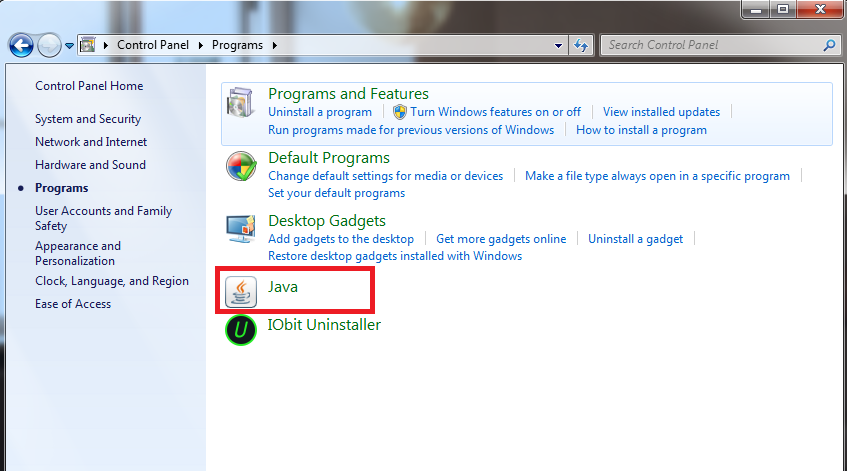Go to System and Security
This screenshot has height=471, width=847.
(88, 119)
